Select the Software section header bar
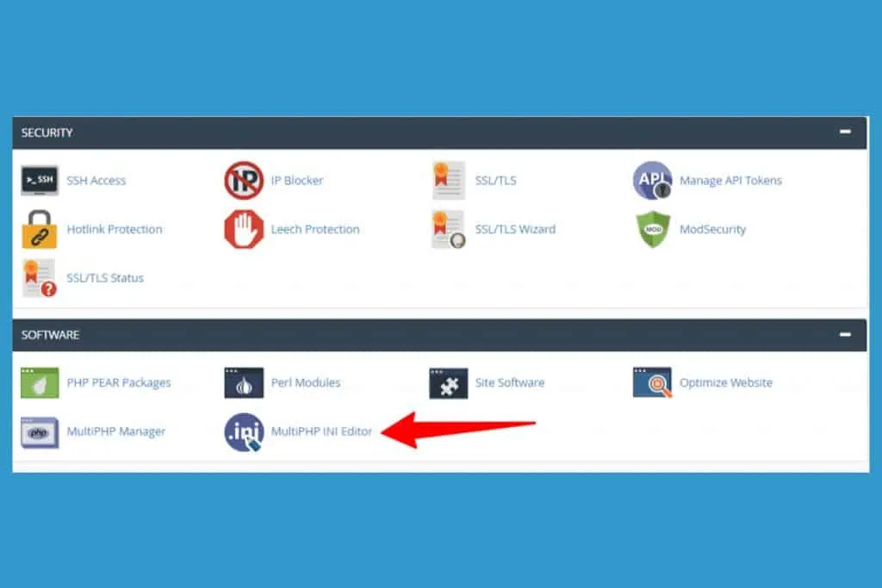882x588 pixels. tap(439, 335)
